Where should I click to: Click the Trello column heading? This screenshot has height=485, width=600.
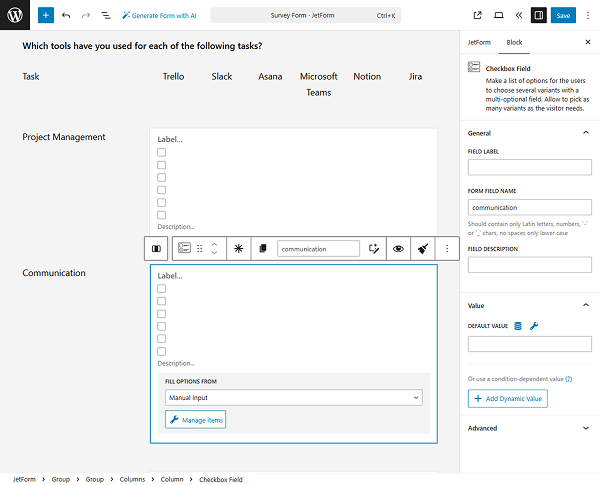(173, 76)
